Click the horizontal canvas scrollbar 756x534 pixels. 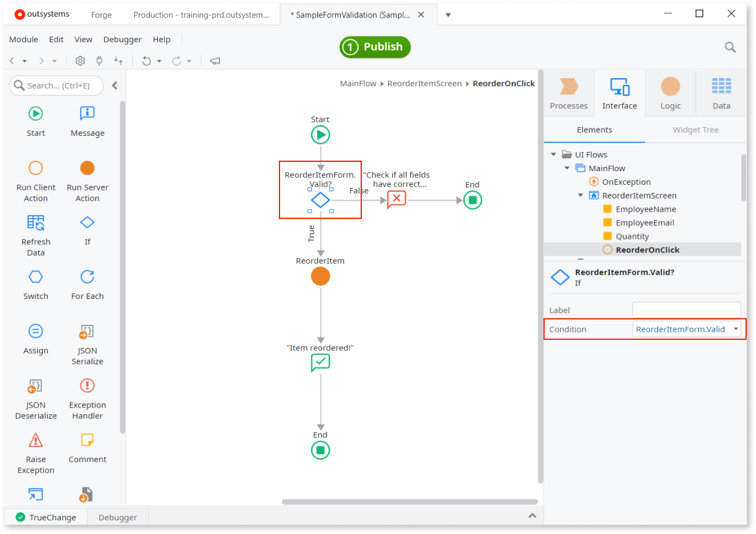tap(410, 502)
